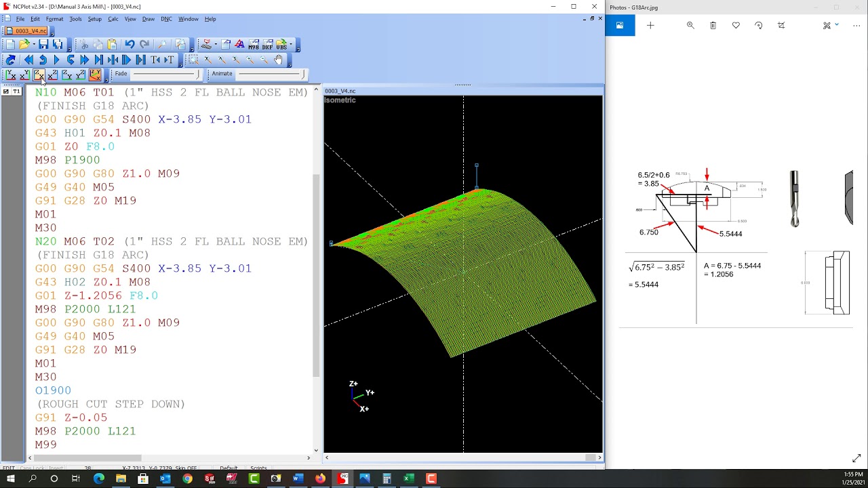The width and height of the screenshot is (868, 488).
Task: Launch Google Chrome from the taskbar
Action: tap(187, 479)
